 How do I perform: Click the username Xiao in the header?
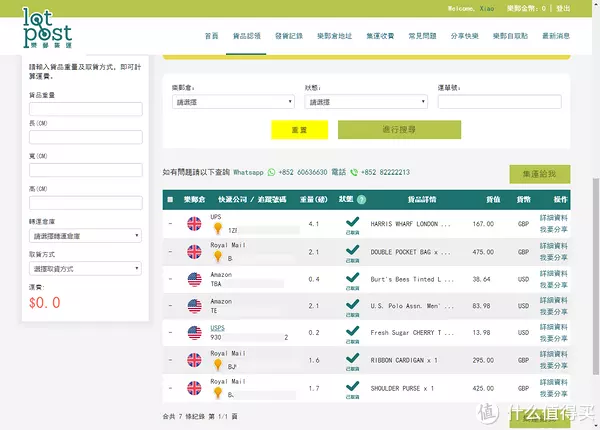coord(487,8)
